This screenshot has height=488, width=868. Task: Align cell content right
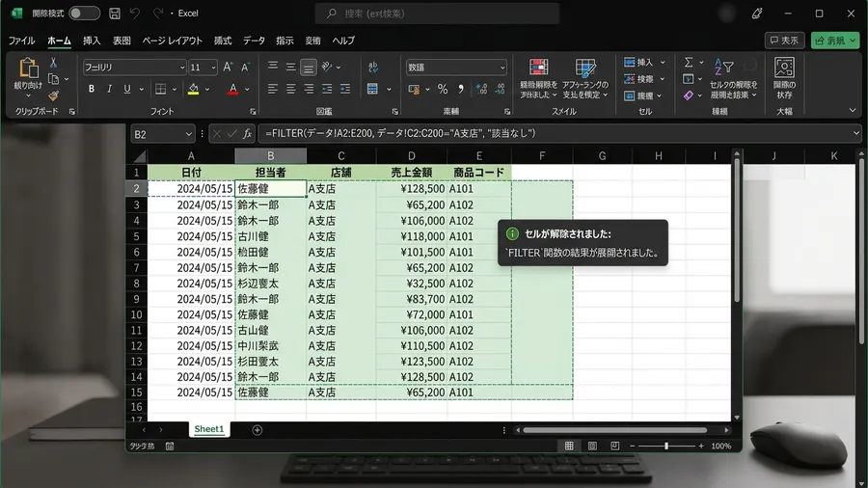tap(309, 89)
